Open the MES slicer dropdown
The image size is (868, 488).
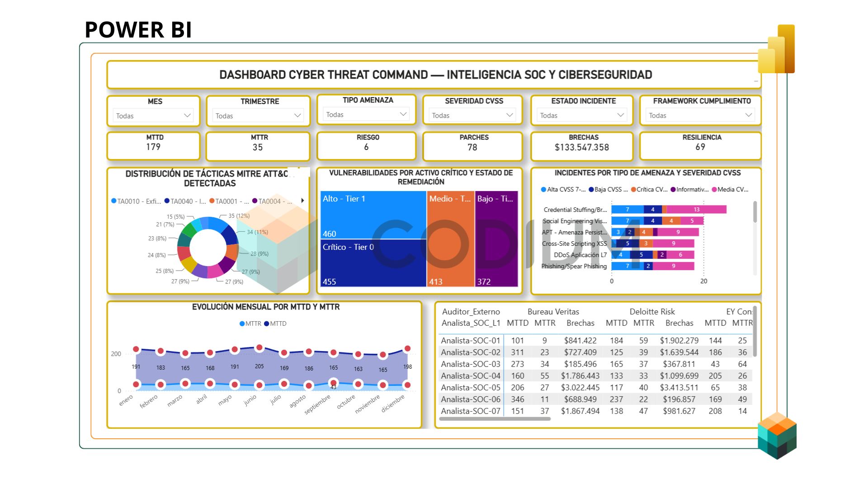click(153, 116)
